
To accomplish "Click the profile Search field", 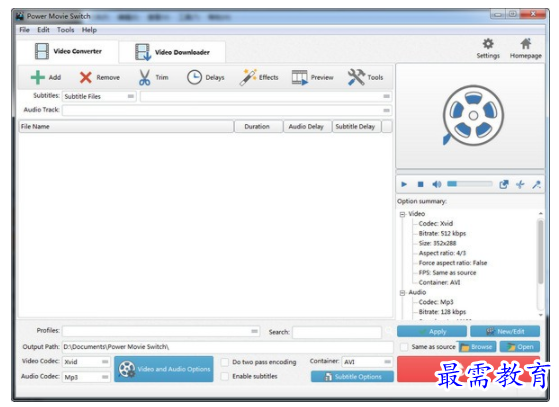I will [337, 332].
